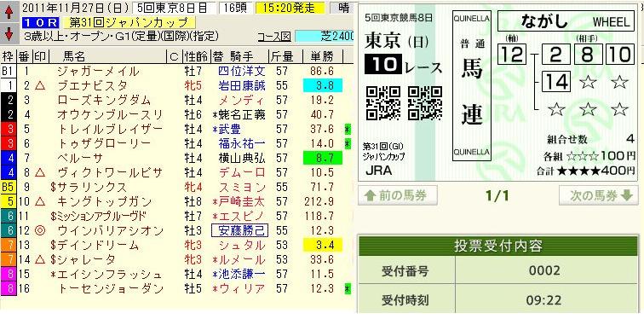Click the 単勝 column header
Image resolution: width=644 pixels, height=319 pixels.
(322, 57)
